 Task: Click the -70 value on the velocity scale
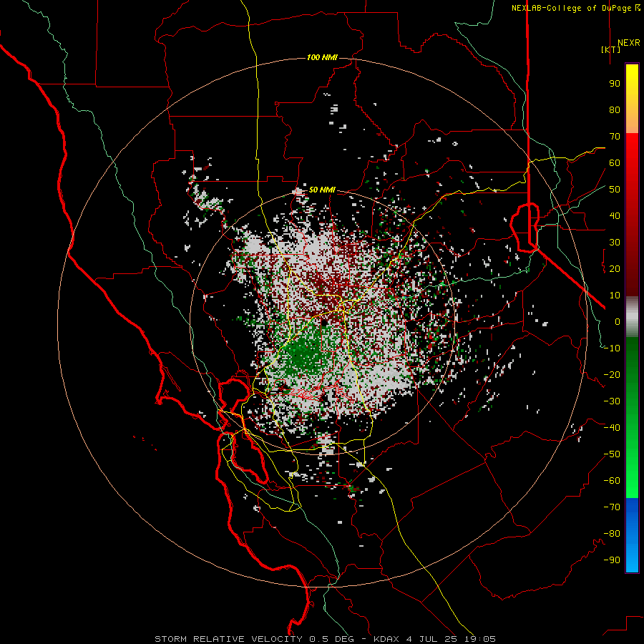point(612,507)
